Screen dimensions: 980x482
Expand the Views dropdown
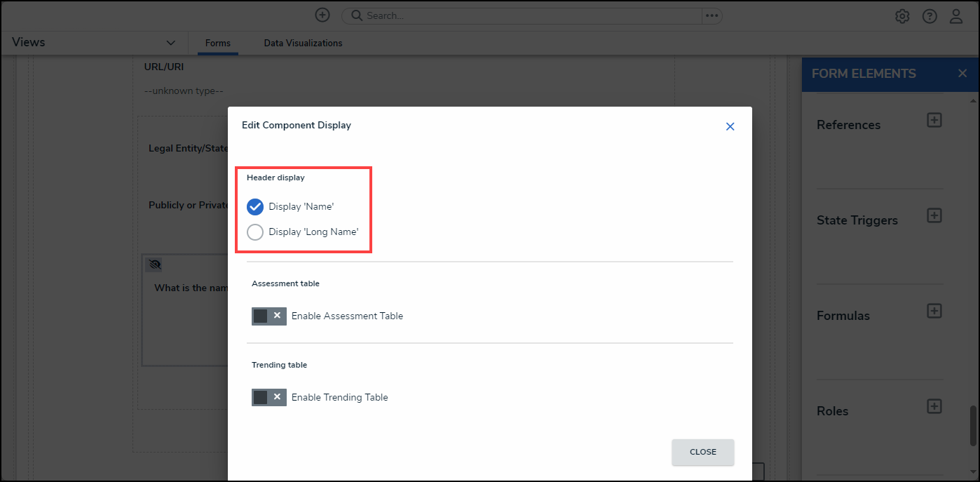(x=170, y=43)
